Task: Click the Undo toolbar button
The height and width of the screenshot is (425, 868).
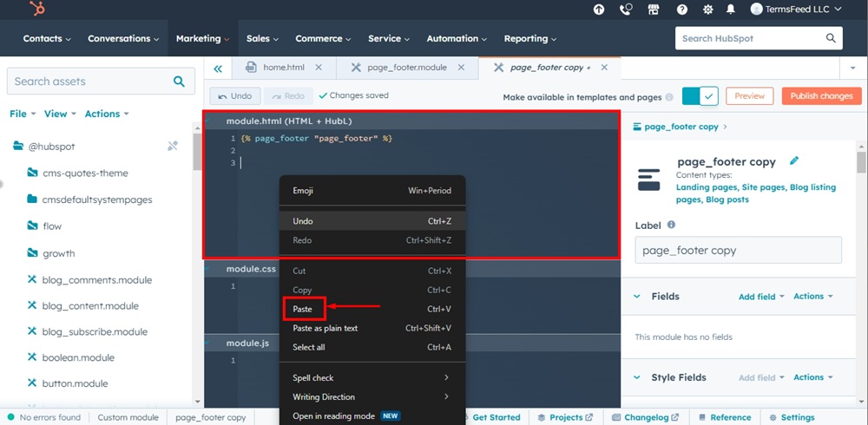Action: click(234, 96)
